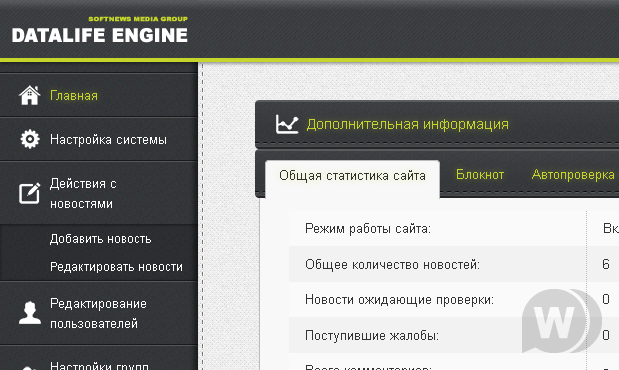Screen dimensions: 619x370
Task: Click the DATALIFE ENGINE logo
Action: 100,35
